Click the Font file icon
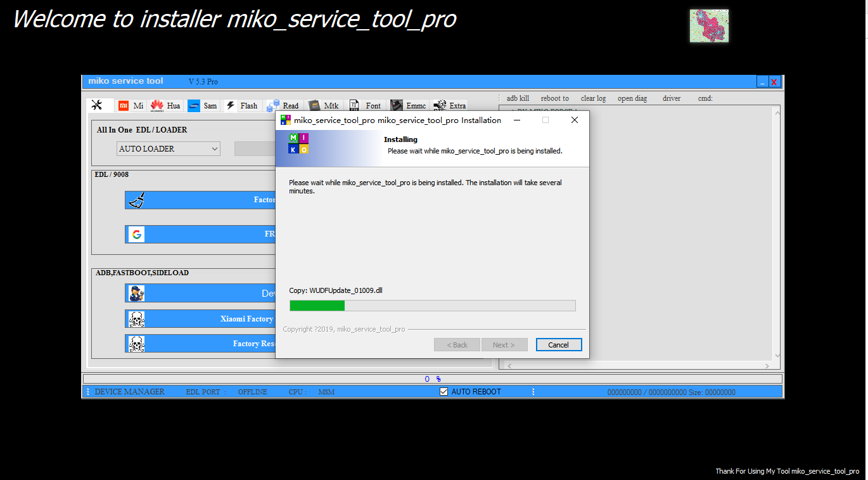Image resolution: width=868 pixels, height=480 pixels. coord(354,106)
